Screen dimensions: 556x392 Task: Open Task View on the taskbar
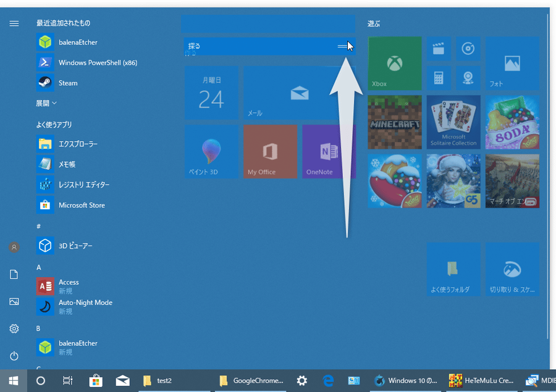tap(67, 381)
